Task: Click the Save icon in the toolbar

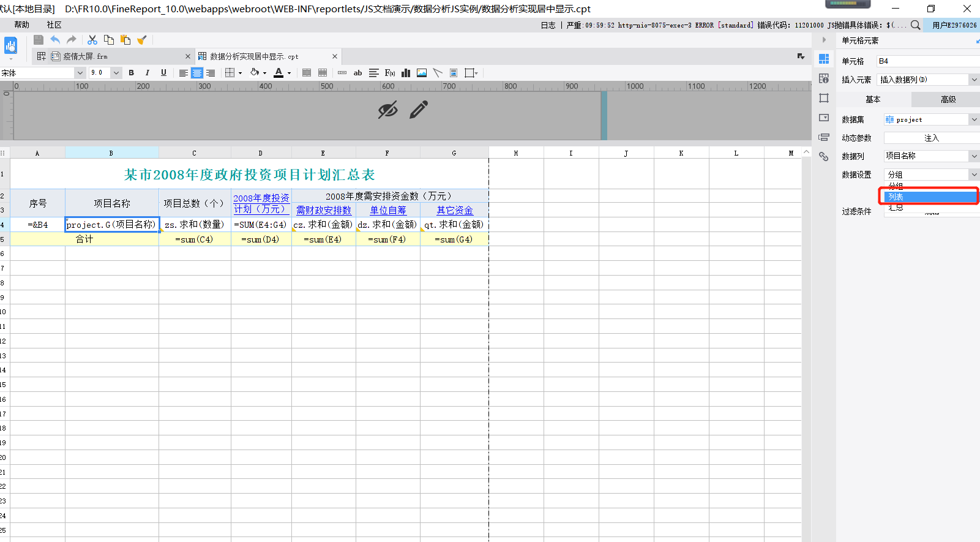Action: point(39,40)
